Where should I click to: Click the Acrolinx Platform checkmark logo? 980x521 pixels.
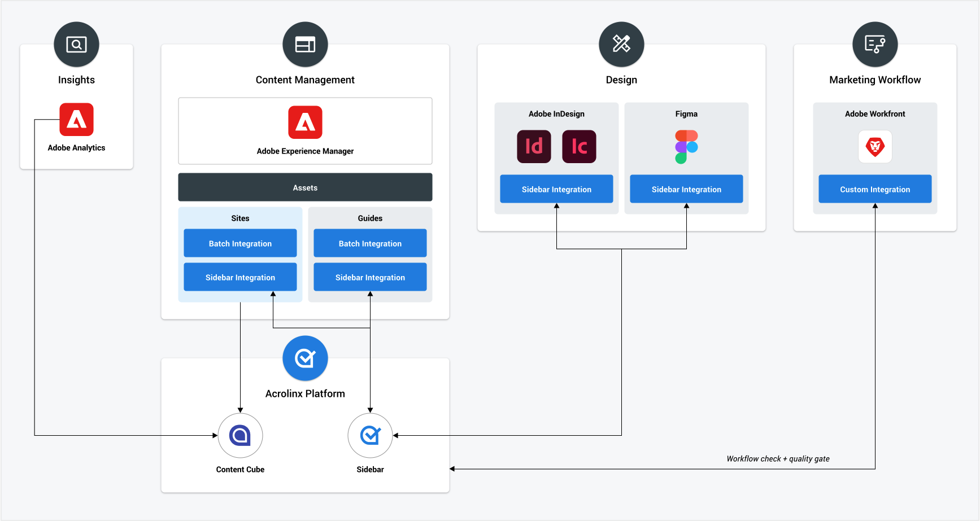pyautogui.click(x=305, y=358)
